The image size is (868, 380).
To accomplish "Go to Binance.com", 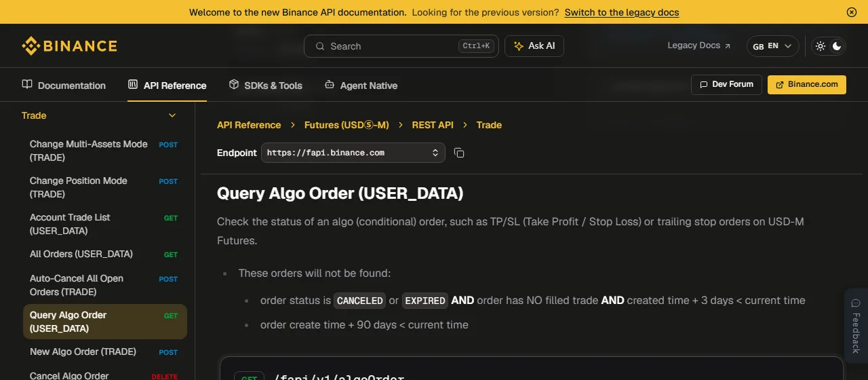I will click(x=807, y=84).
